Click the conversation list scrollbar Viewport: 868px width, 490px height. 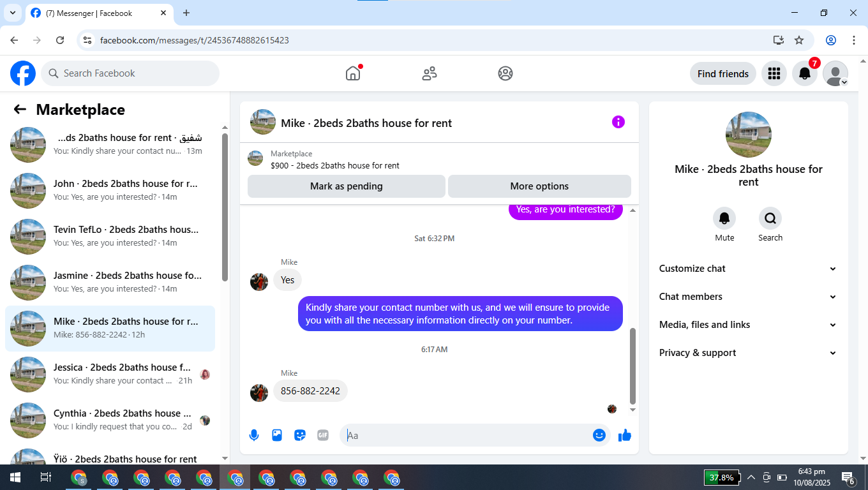(225, 207)
